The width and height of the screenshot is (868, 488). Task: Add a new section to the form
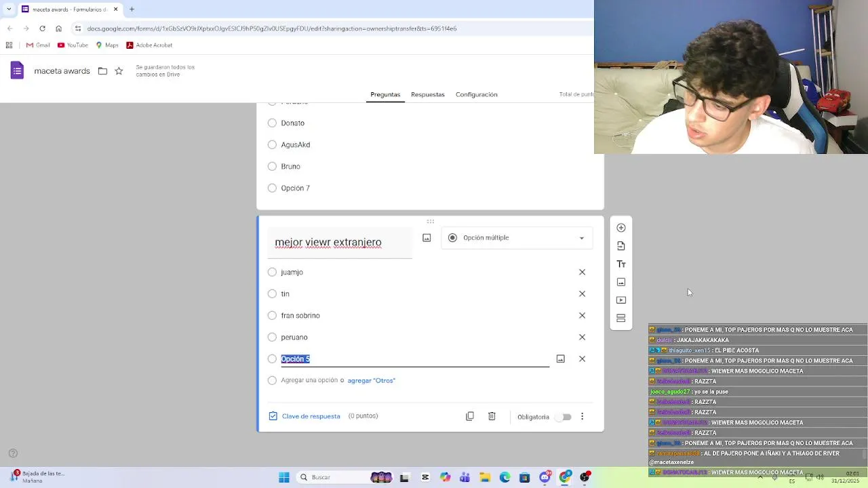[621, 318]
